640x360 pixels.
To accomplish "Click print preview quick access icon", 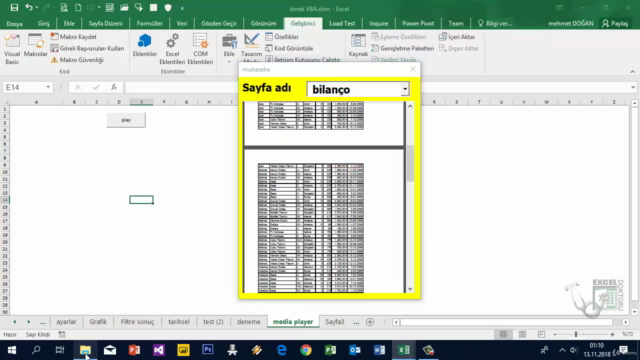I will [x=64, y=8].
